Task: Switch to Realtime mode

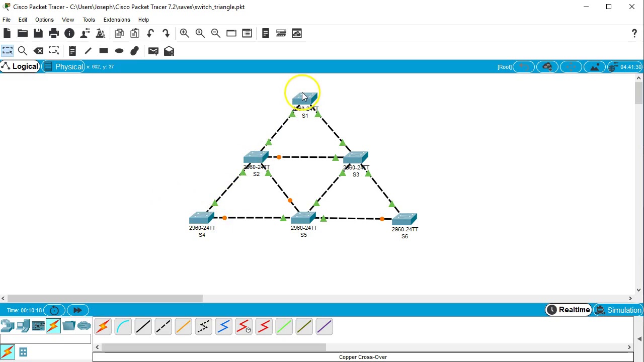Action: coord(569,310)
